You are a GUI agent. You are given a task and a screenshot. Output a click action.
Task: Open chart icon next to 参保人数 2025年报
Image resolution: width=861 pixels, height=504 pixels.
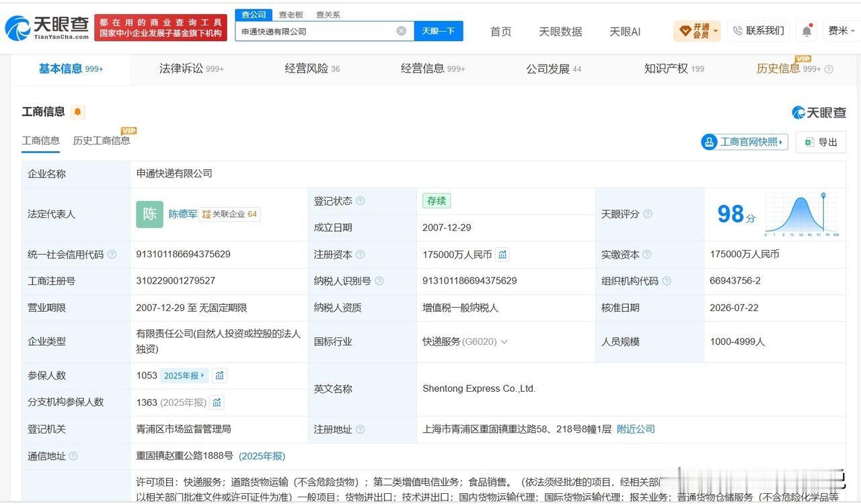click(x=219, y=376)
